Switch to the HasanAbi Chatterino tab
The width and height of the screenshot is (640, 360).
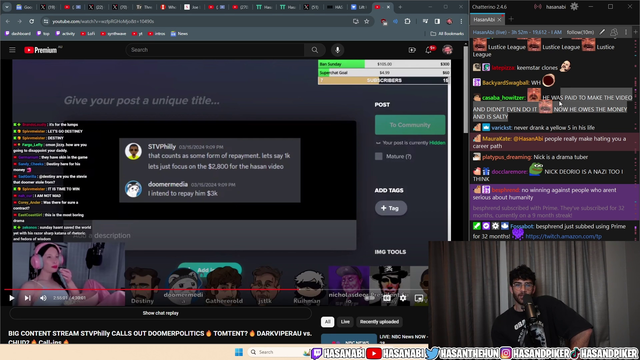pos(484,19)
